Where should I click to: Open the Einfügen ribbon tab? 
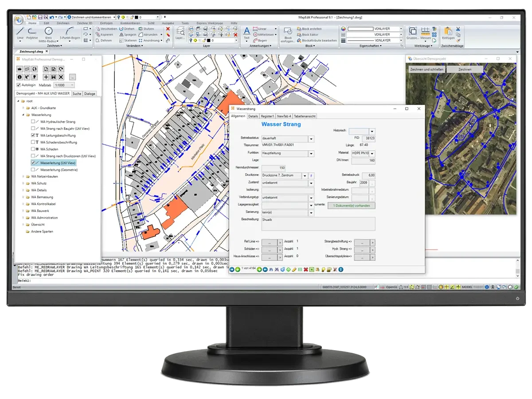[106, 23]
